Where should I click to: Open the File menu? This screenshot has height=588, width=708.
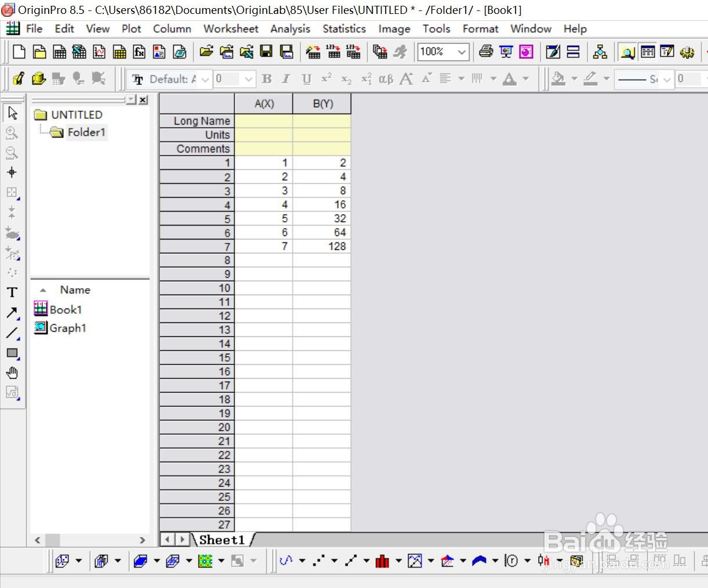click(x=34, y=28)
